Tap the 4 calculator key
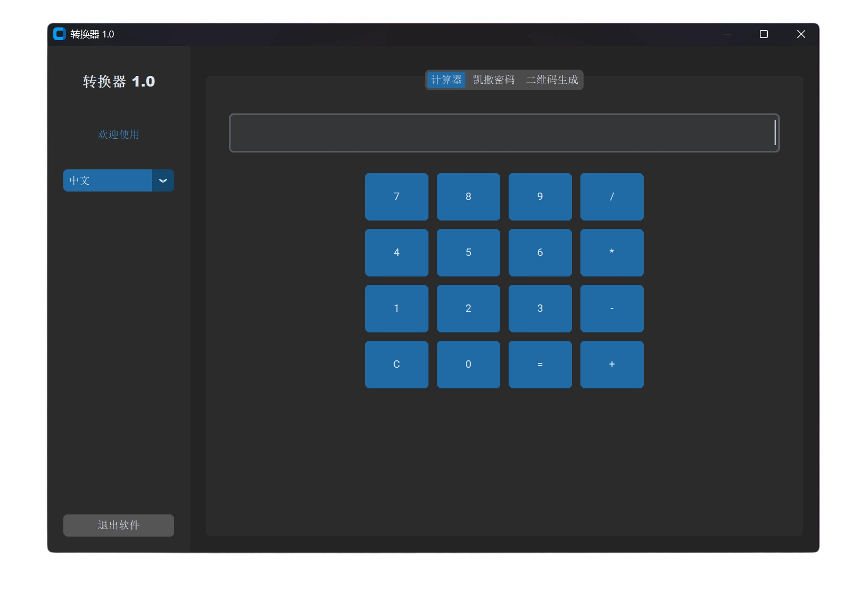This screenshot has width=868, height=602. [x=397, y=253]
